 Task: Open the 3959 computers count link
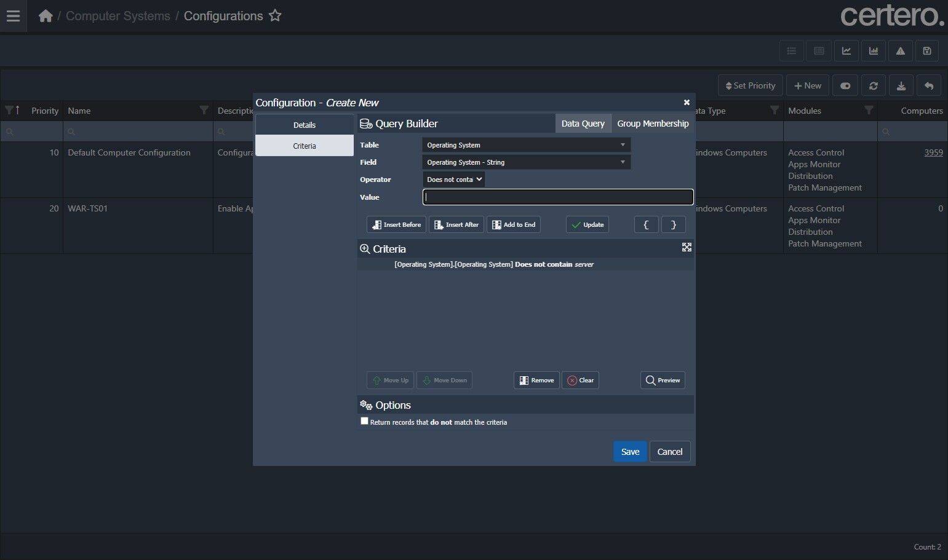(933, 152)
